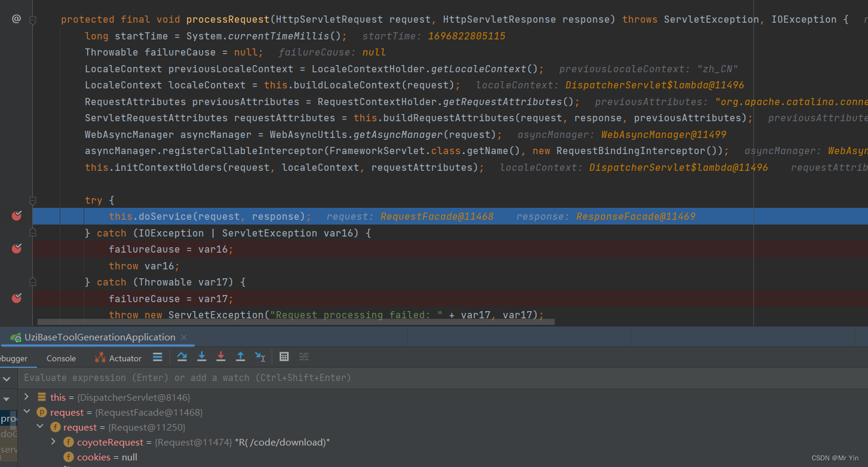The width and height of the screenshot is (868, 467).
Task: Click the Step Into debugger icon
Action: (x=201, y=357)
